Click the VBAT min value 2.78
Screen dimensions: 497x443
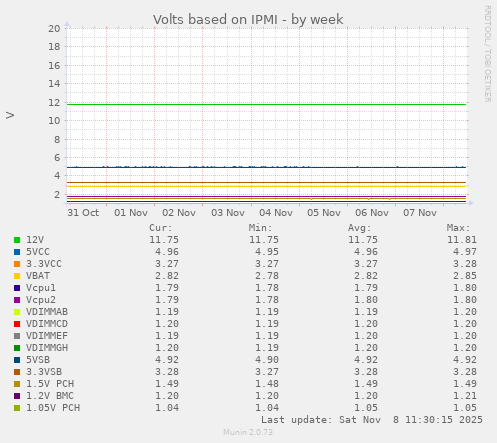point(267,276)
